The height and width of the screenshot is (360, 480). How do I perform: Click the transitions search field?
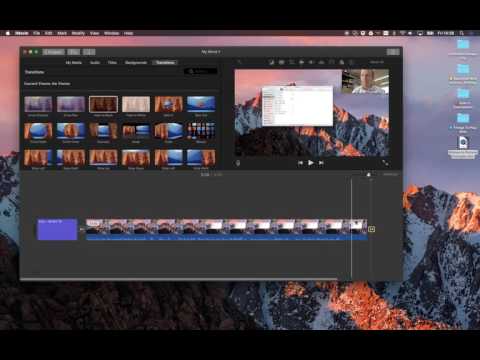201,71
